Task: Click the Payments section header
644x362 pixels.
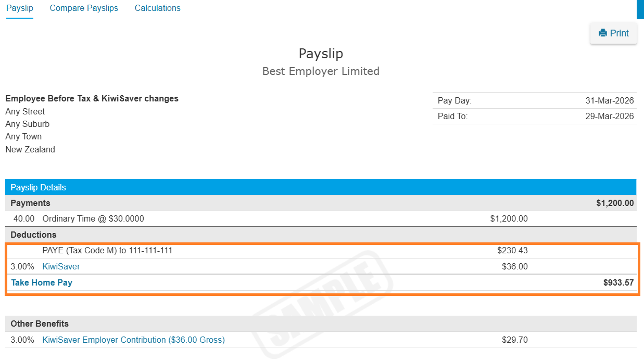Action: click(31, 203)
